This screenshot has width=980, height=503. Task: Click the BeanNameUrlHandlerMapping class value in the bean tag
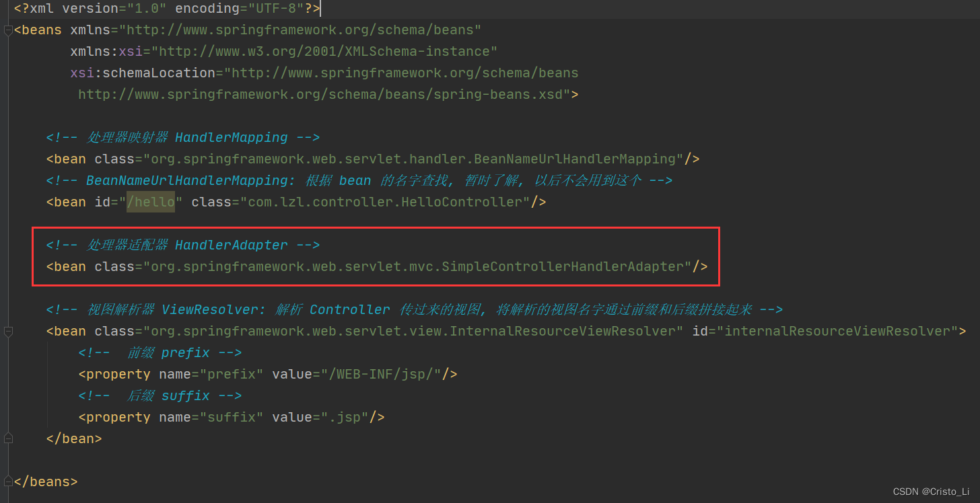[413, 159]
